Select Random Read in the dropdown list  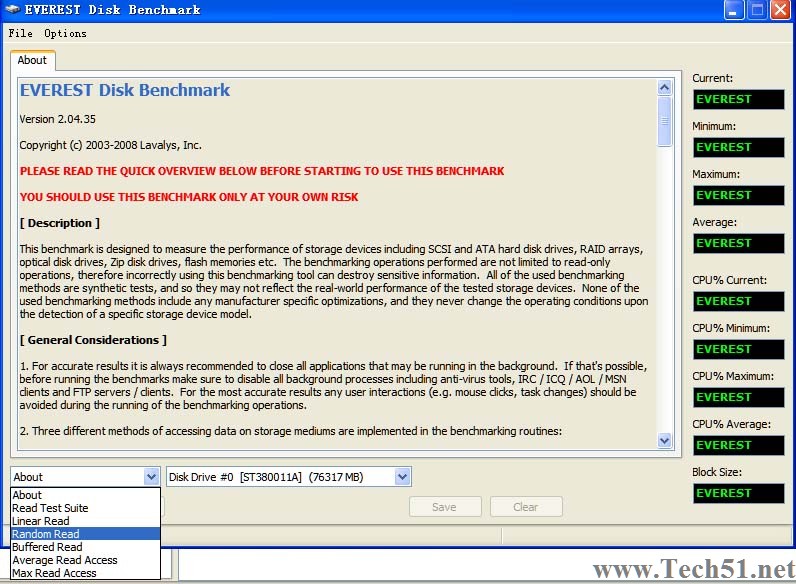click(85, 534)
